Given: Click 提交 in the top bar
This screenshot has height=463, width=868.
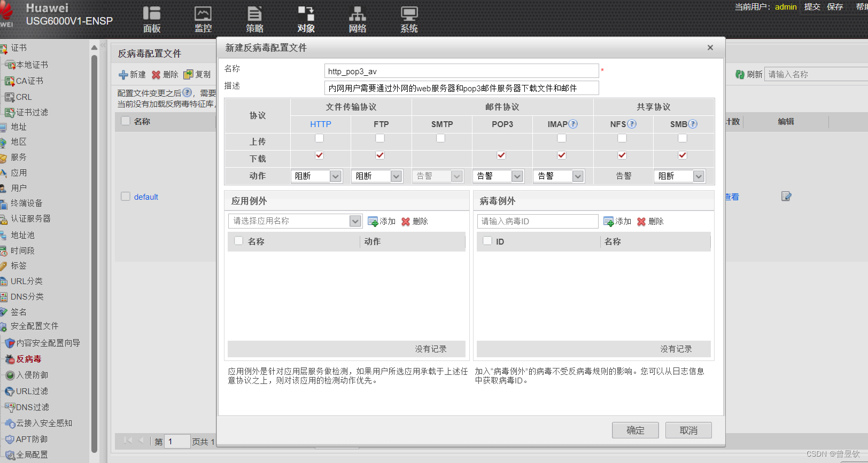Looking at the screenshot, I should 812,7.
